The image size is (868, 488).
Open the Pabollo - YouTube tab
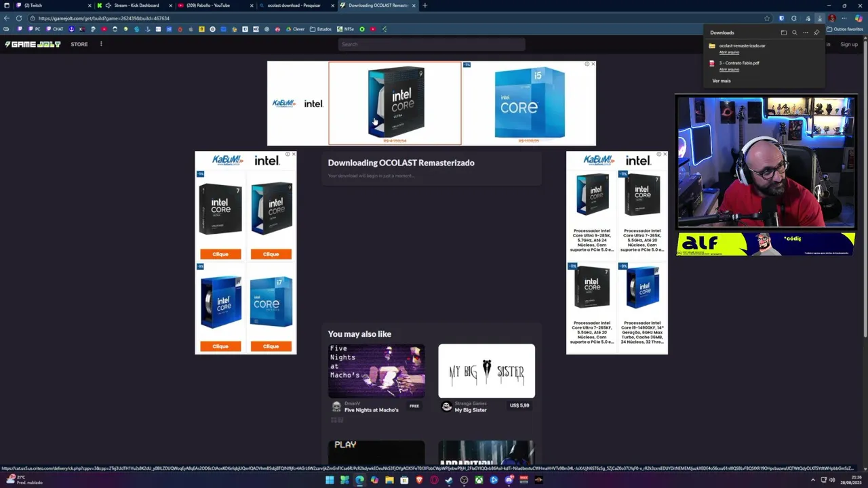215,5
